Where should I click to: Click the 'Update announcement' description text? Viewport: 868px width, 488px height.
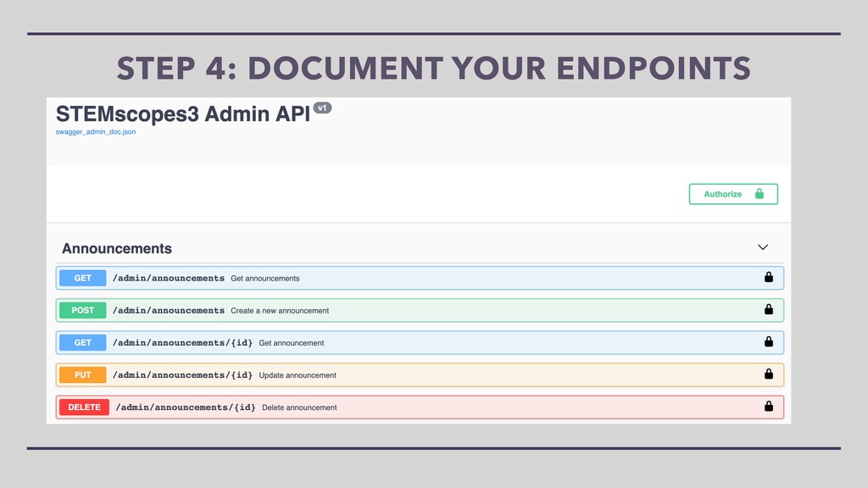coord(298,375)
